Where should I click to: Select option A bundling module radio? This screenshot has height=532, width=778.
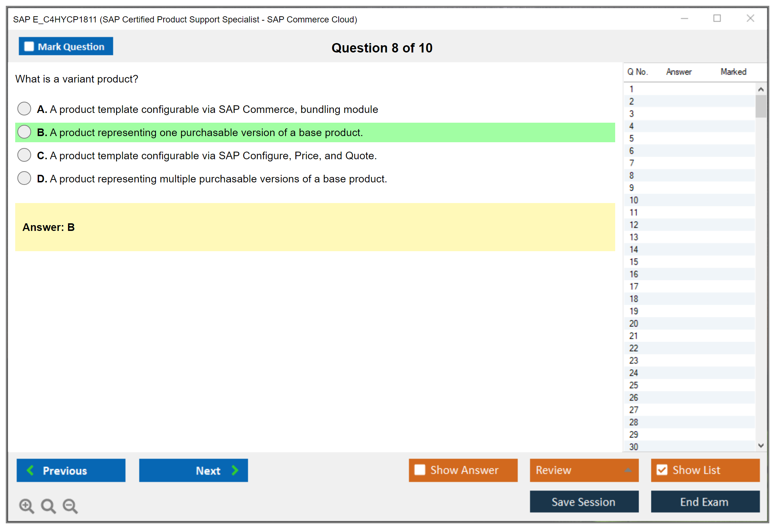point(24,109)
